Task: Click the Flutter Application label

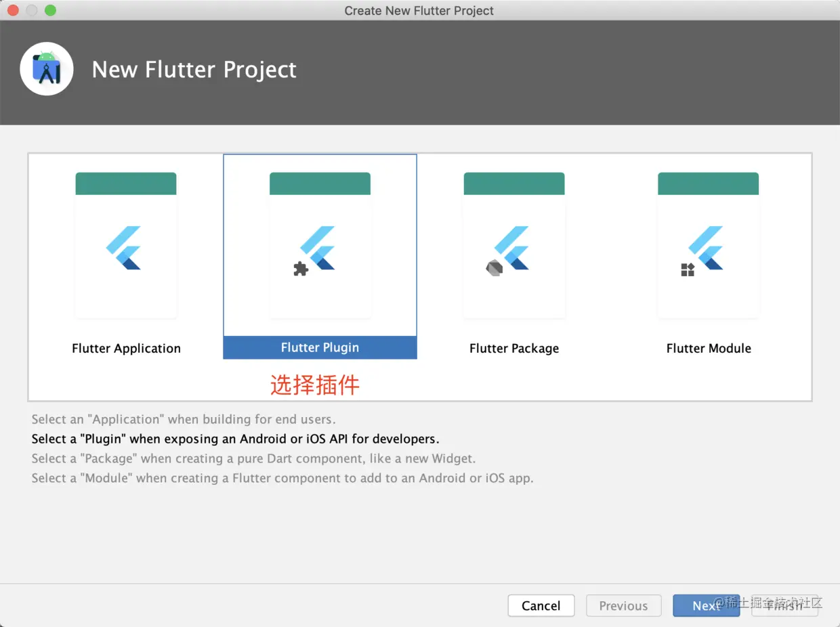Action: pos(126,348)
